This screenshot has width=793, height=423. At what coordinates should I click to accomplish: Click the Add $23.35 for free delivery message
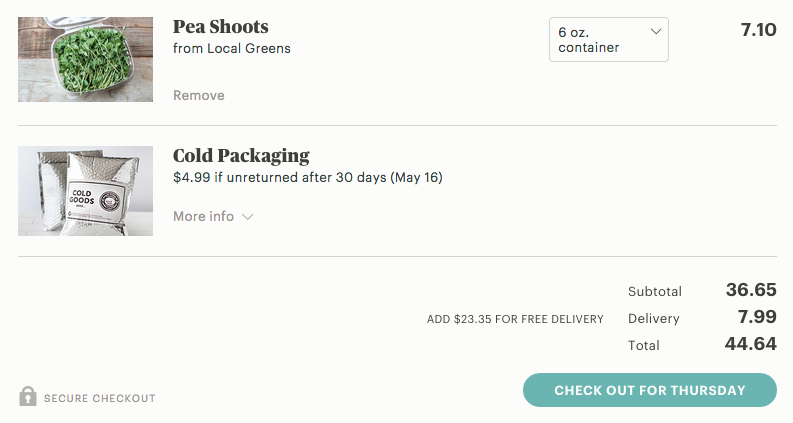click(x=515, y=319)
